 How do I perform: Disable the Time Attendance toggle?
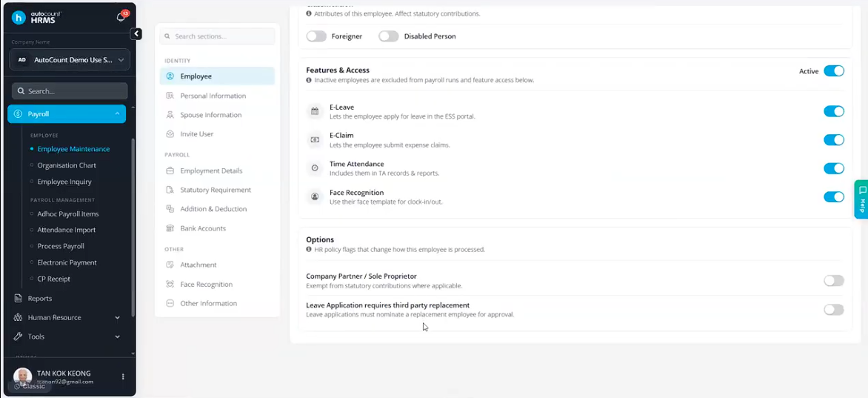[834, 168]
